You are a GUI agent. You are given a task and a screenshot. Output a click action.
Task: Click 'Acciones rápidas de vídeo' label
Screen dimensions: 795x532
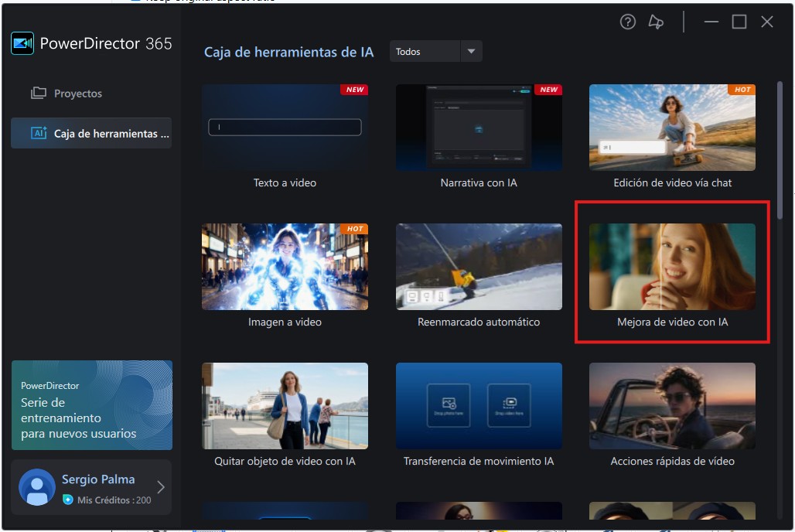[672, 461]
